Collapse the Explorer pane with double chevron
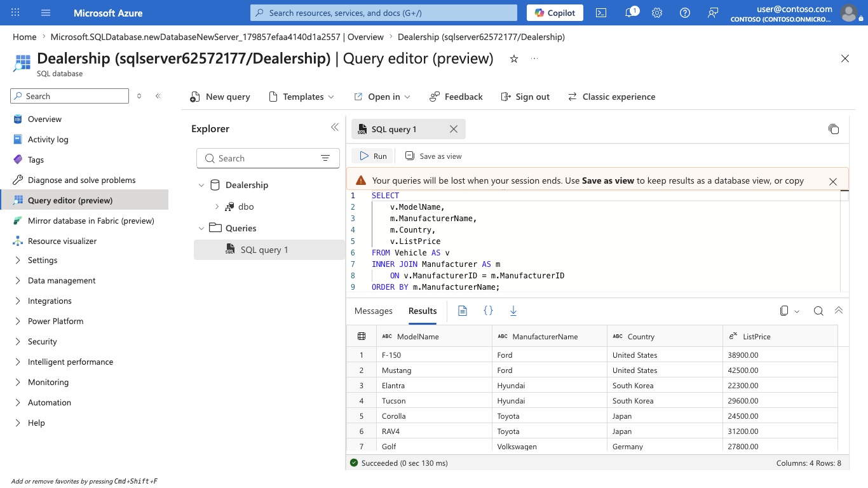The width and height of the screenshot is (868, 488). coord(335,128)
